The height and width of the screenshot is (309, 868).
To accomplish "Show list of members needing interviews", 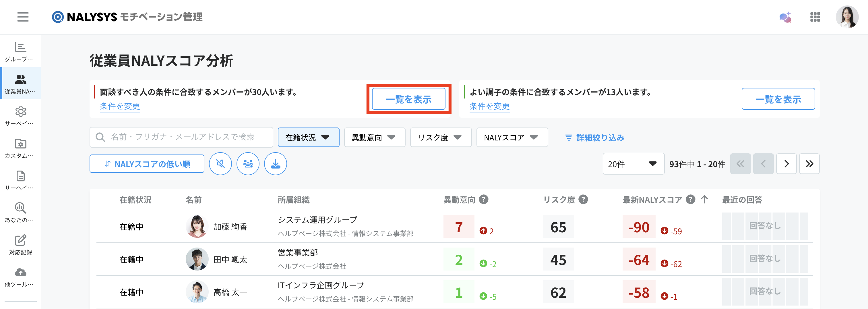I will [x=408, y=99].
